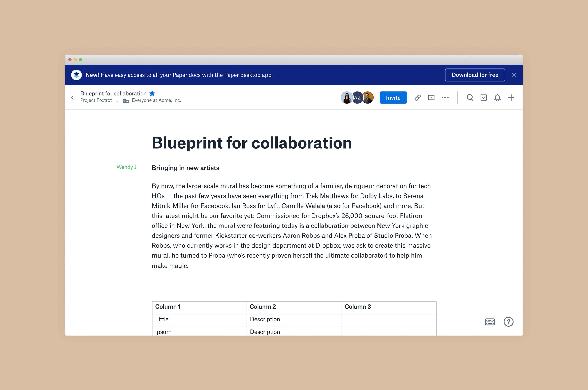The image size is (588, 390).
Task: Click the Column 1 table header
Action: pyautogui.click(x=200, y=308)
